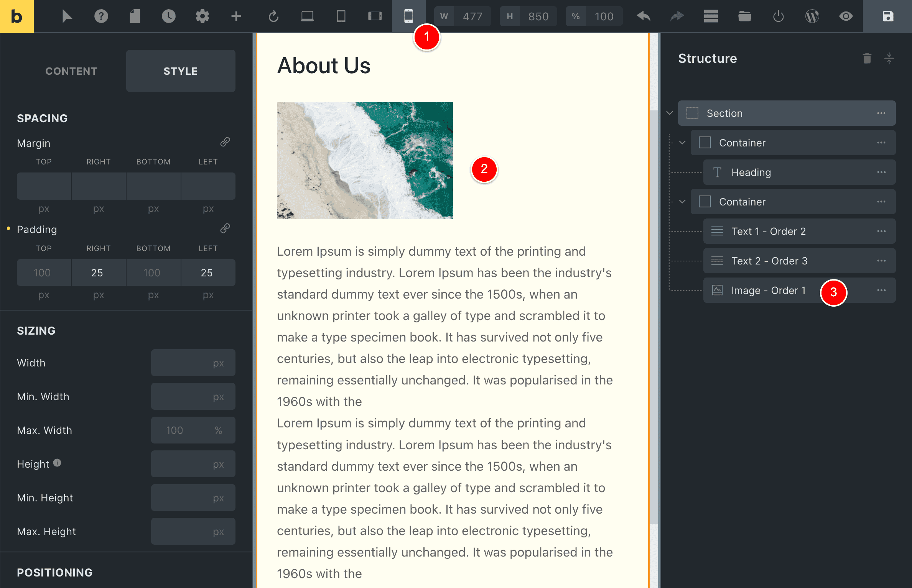
Task: Open Image - Order 1 options dots
Action: click(881, 290)
